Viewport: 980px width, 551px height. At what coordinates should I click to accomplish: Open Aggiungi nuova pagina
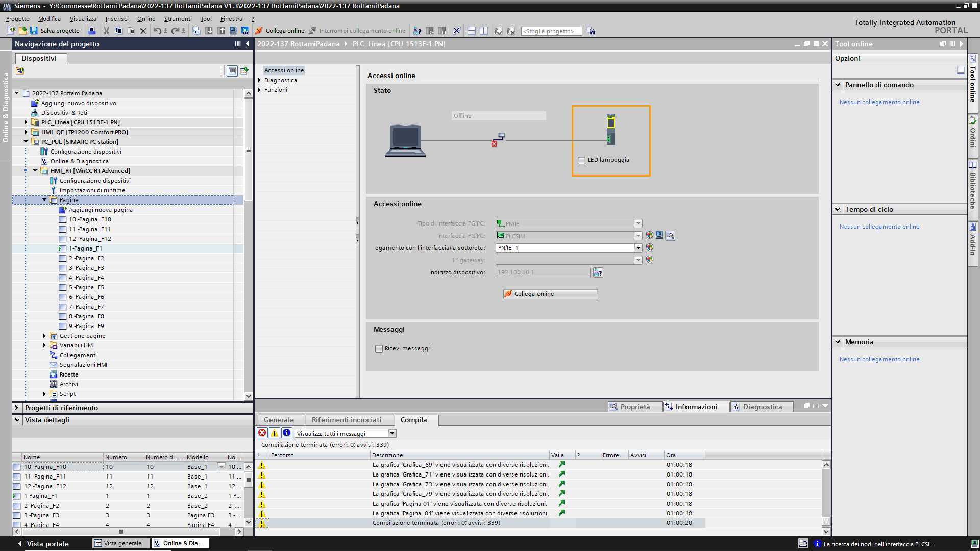click(101, 210)
